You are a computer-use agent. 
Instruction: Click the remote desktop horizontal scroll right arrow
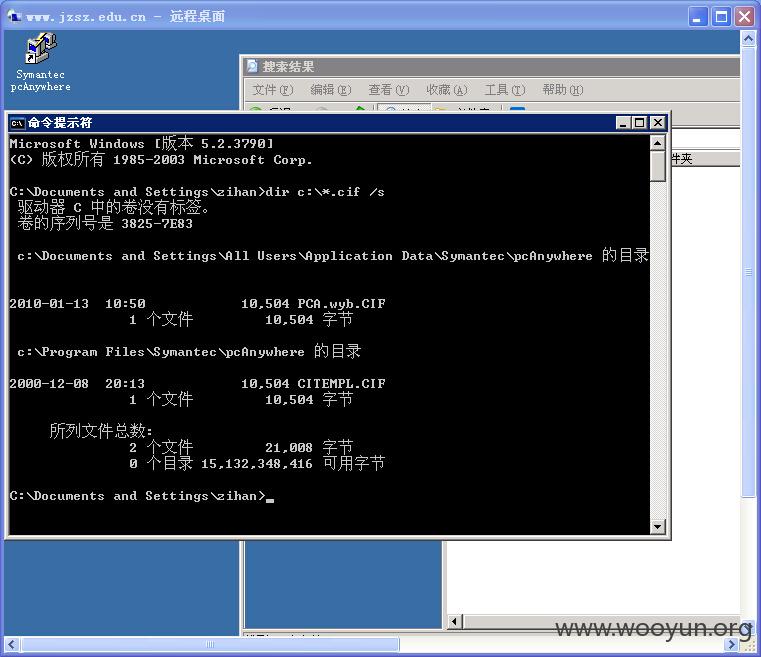tap(732, 645)
